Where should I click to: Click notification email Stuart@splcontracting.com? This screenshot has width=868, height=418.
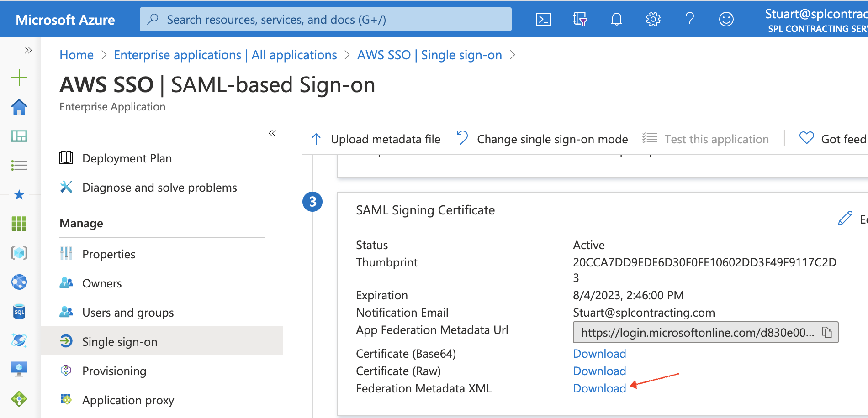644,313
